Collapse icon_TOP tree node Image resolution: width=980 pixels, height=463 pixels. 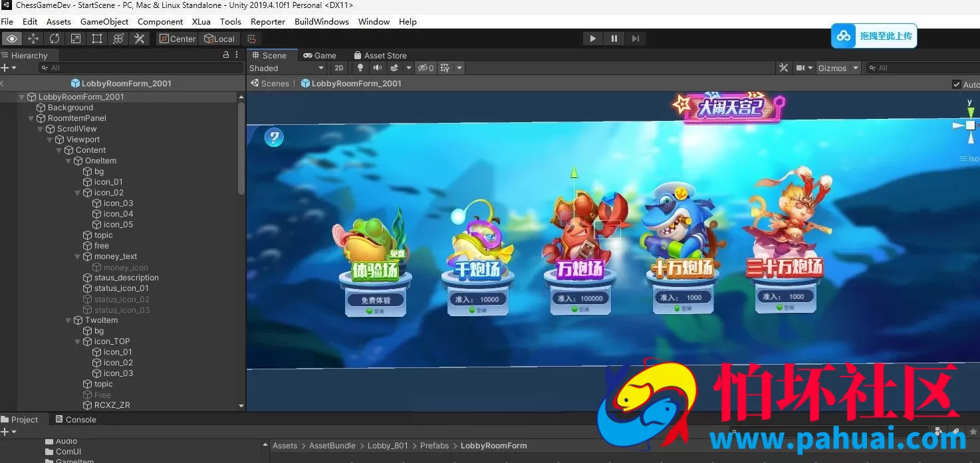(x=78, y=341)
